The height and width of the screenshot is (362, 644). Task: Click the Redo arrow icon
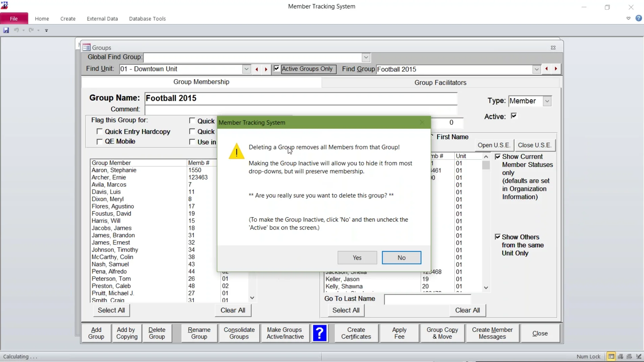tap(31, 30)
